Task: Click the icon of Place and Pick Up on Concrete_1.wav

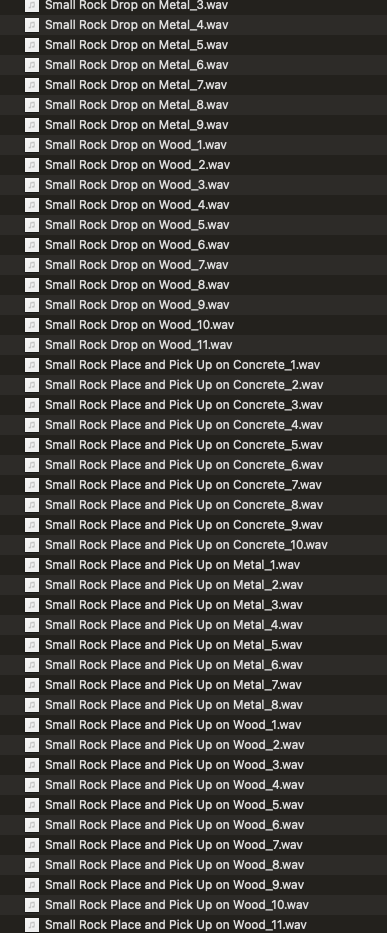Action: [x=32, y=365]
